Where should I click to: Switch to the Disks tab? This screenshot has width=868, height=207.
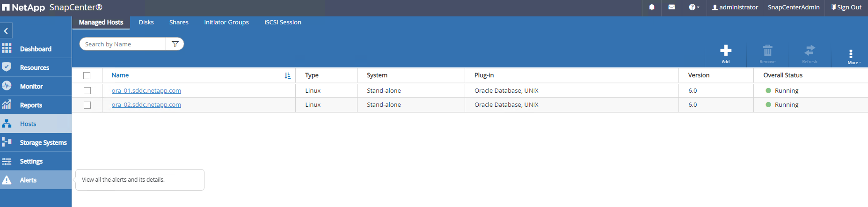pos(146,22)
